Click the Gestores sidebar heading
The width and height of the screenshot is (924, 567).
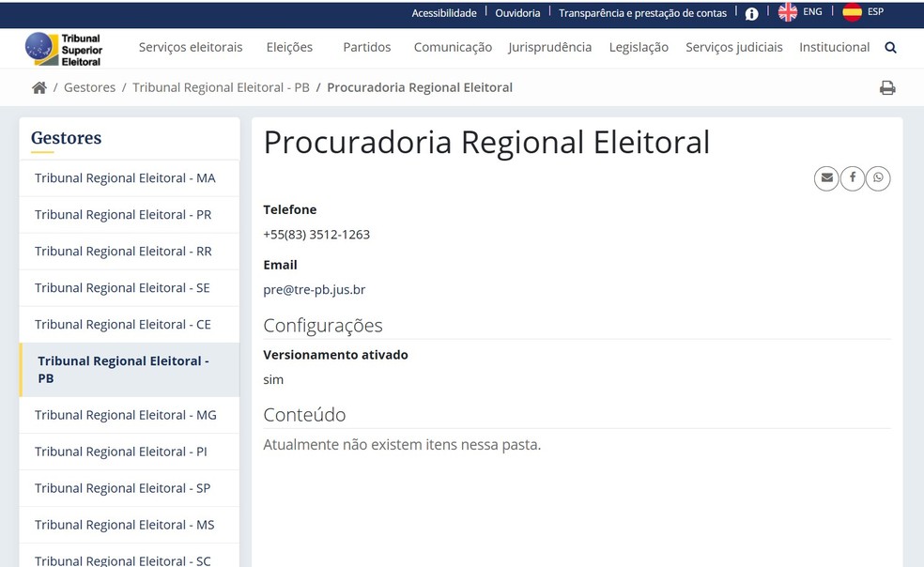click(x=66, y=138)
